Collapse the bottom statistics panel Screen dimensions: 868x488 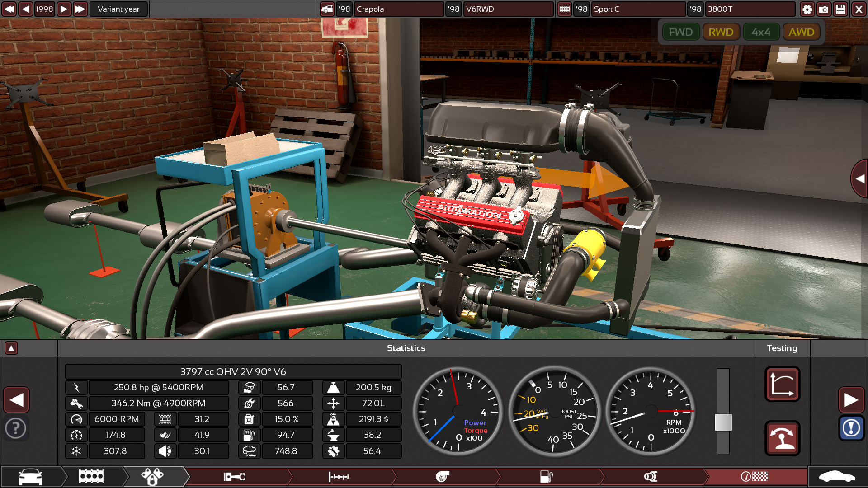[x=11, y=348]
